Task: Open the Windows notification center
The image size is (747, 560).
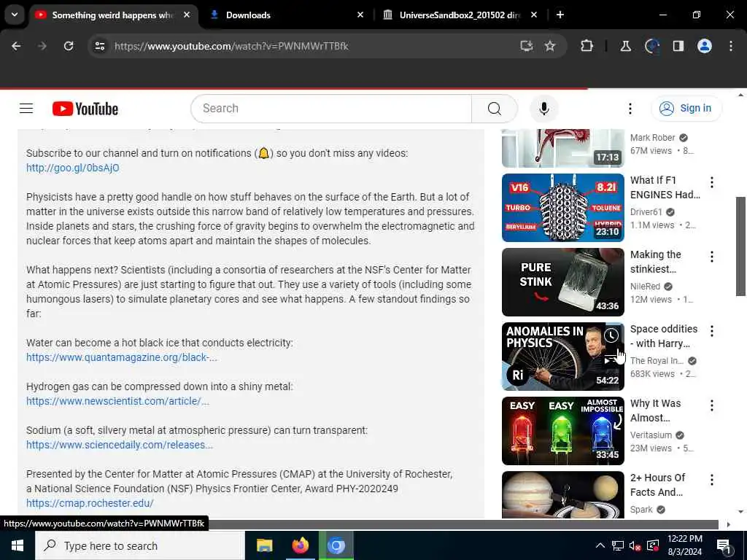Action: pyautogui.click(x=724, y=547)
